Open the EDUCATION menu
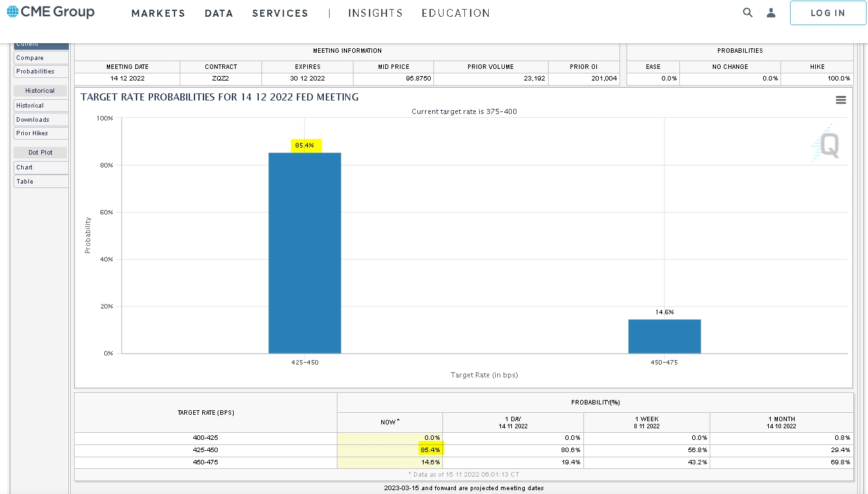 pos(456,13)
